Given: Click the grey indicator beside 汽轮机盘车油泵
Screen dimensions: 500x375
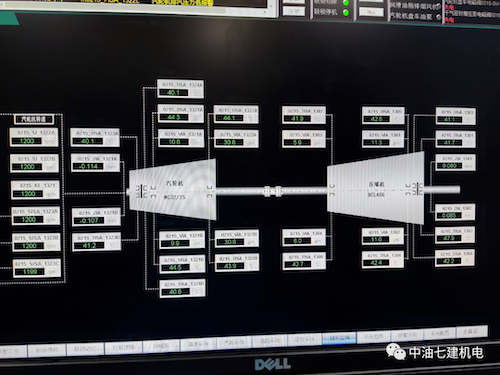Looking at the screenshot, I should pyautogui.click(x=439, y=16).
